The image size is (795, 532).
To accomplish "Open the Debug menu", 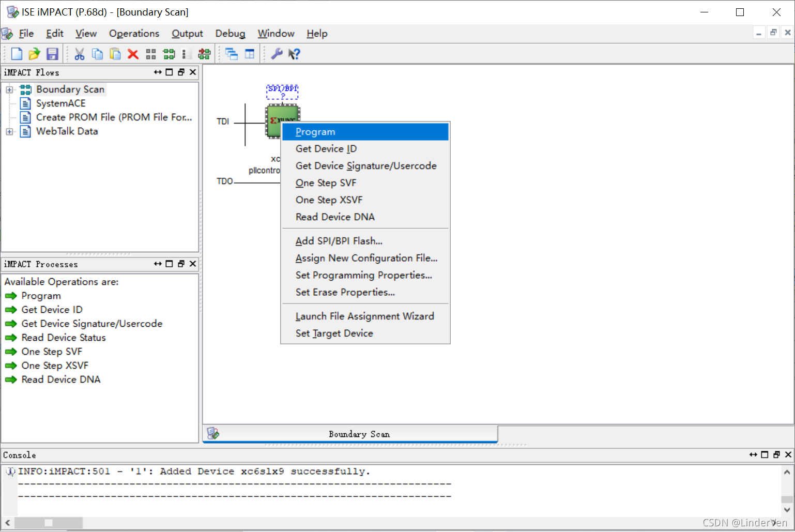I will tap(230, 34).
